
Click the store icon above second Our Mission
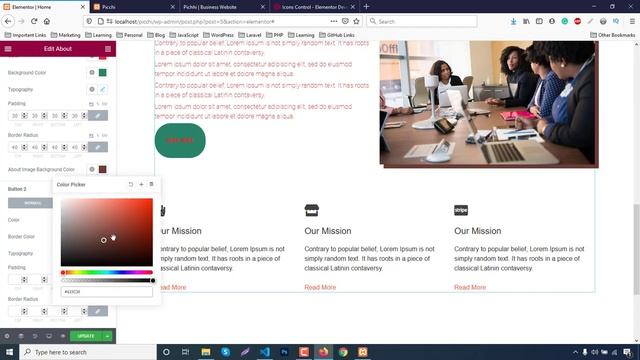311,210
